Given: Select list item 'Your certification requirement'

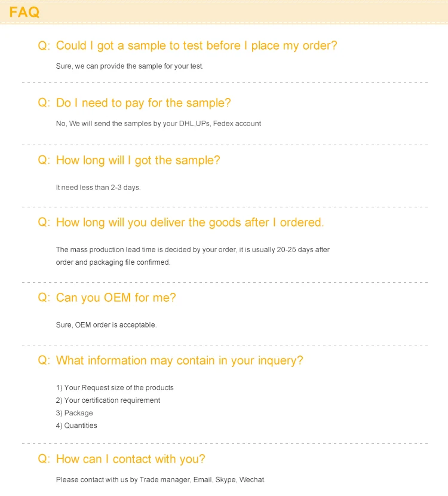Looking at the screenshot, I should 108,400.
